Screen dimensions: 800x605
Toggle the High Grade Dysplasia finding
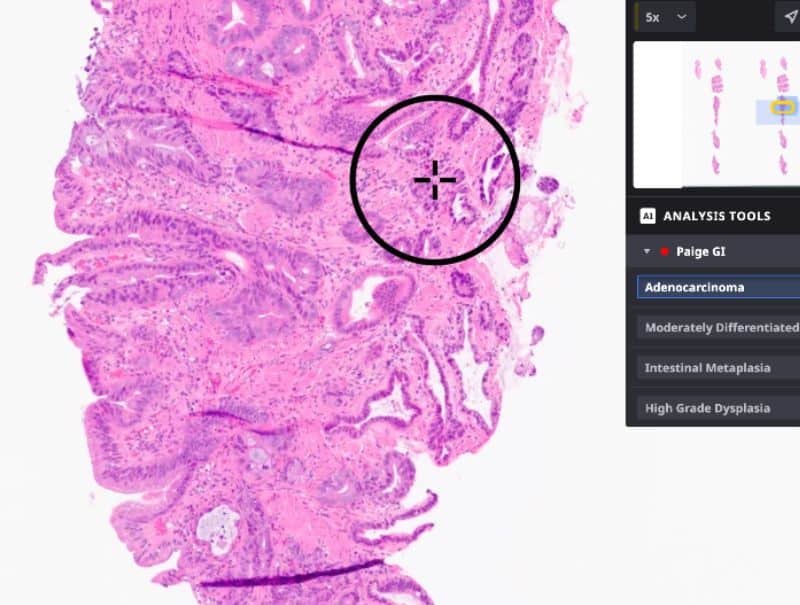click(x=718, y=408)
